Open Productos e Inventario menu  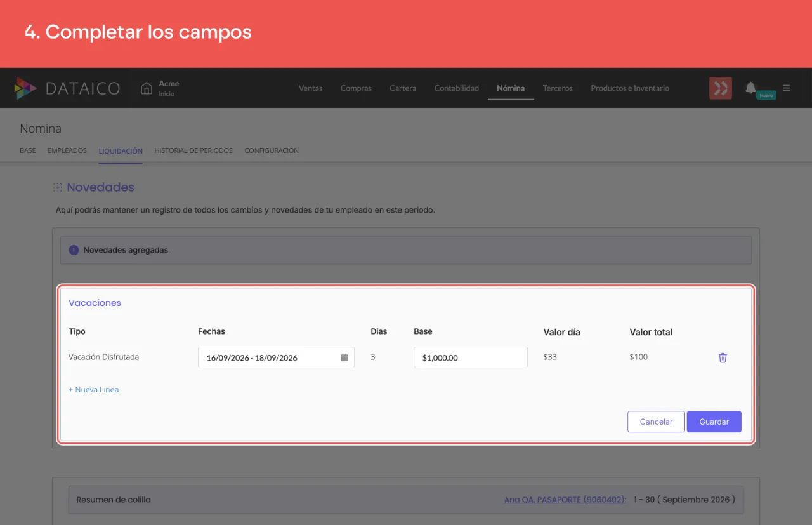(630, 88)
